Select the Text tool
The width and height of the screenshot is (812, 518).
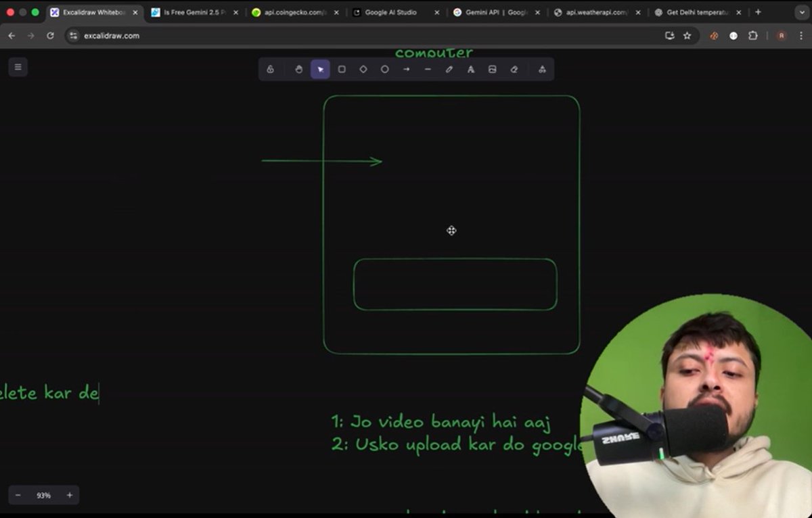(471, 69)
